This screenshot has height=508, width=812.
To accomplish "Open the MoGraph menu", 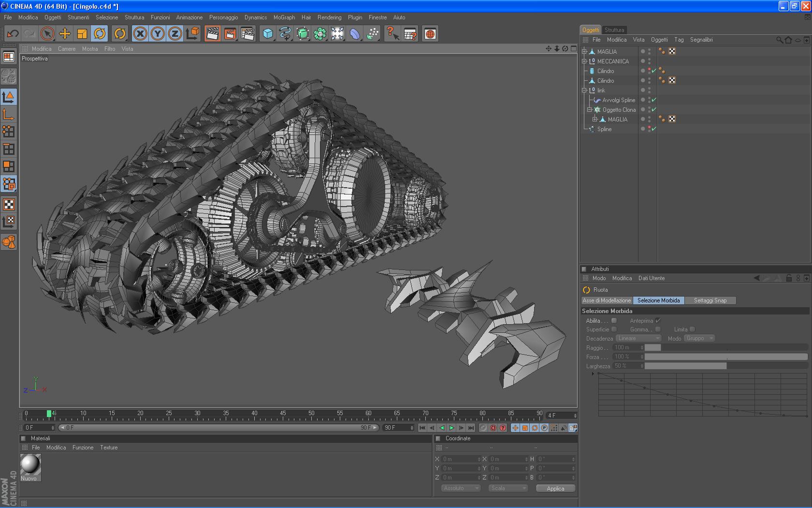I will tap(284, 17).
